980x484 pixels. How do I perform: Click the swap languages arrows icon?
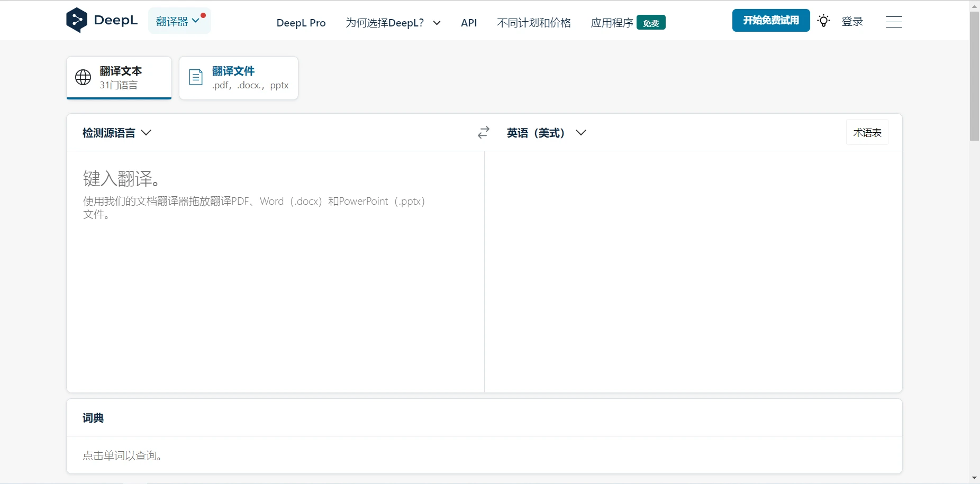coord(483,133)
